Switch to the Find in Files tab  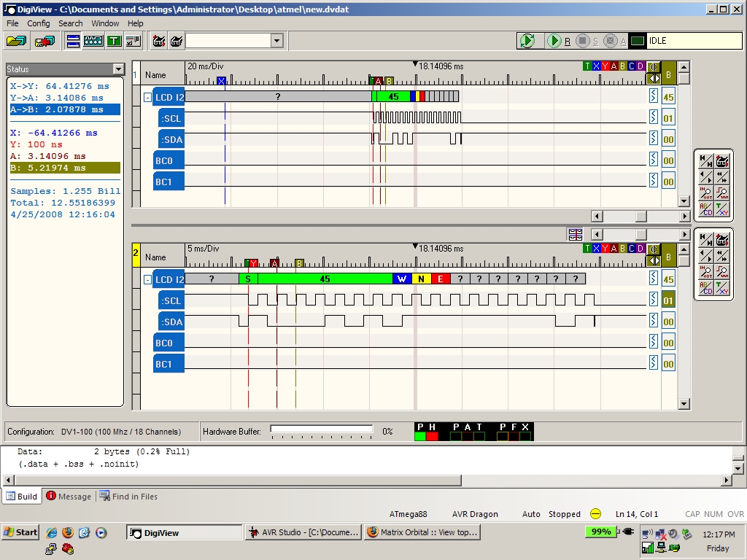128,496
